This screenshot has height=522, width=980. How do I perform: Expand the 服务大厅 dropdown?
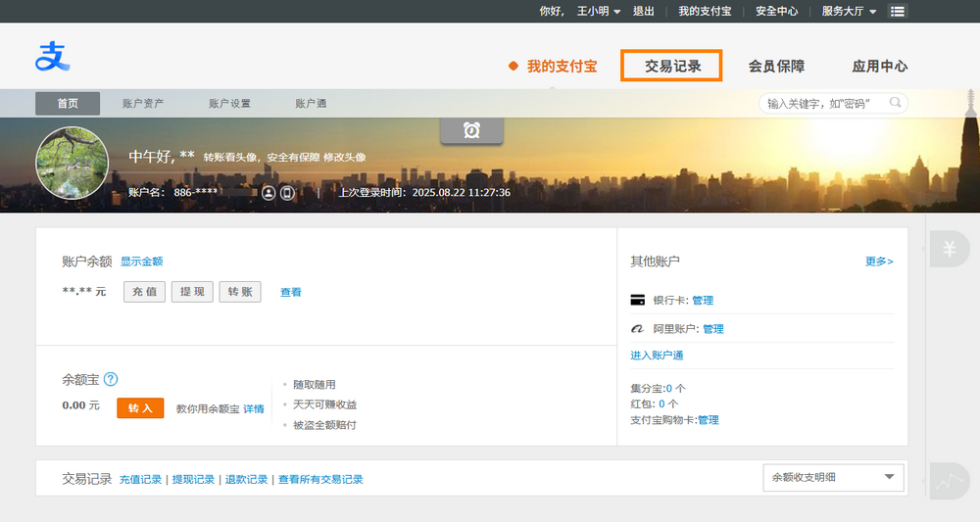849,11
